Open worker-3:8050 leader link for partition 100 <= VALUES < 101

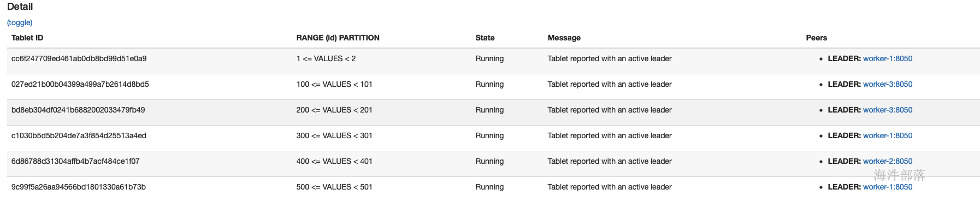click(888, 84)
